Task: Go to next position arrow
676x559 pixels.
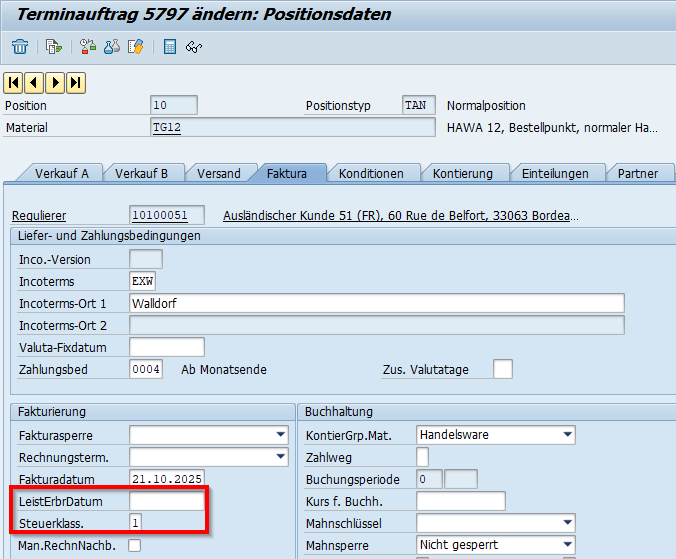Action: point(55,82)
